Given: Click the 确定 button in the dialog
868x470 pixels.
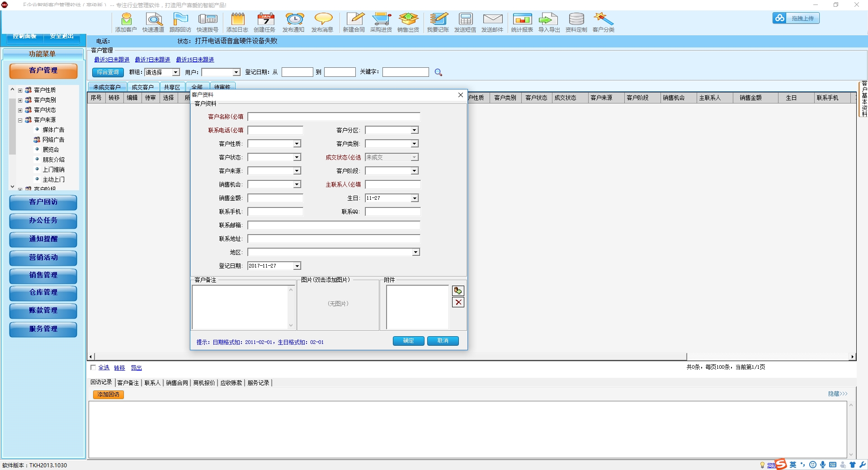Looking at the screenshot, I should point(408,341).
